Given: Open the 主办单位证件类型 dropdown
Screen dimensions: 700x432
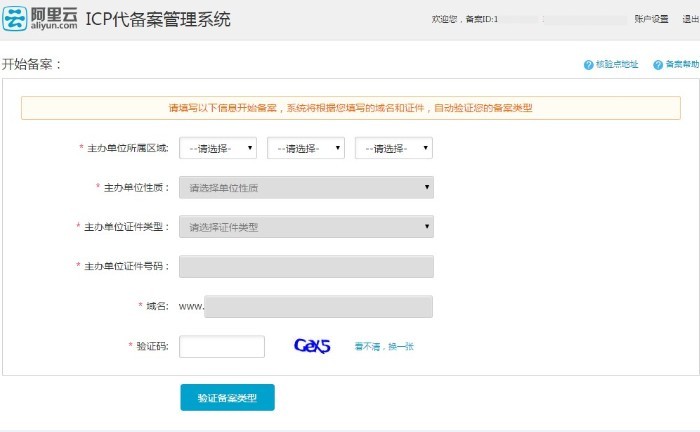Looking at the screenshot, I should click(306, 227).
